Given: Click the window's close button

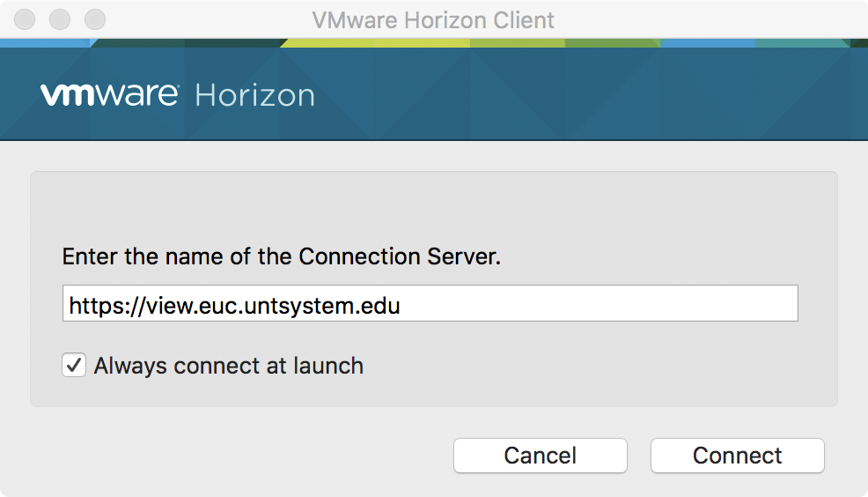Looking at the screenshot, I should pyautogui.click(x=26, y=19).
